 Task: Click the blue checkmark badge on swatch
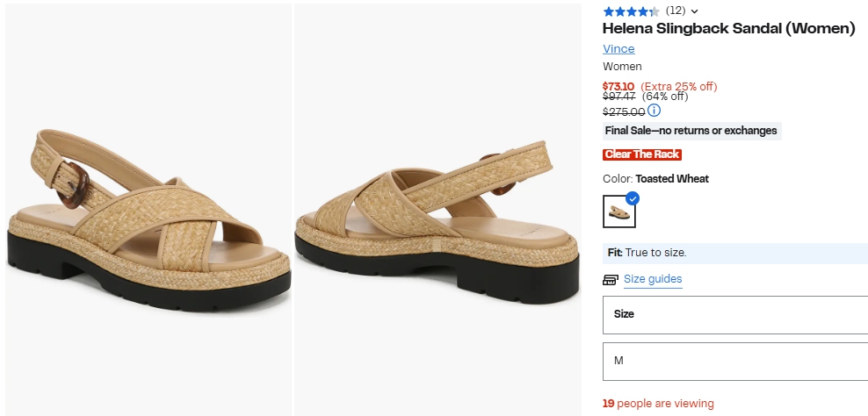(633, 198)
